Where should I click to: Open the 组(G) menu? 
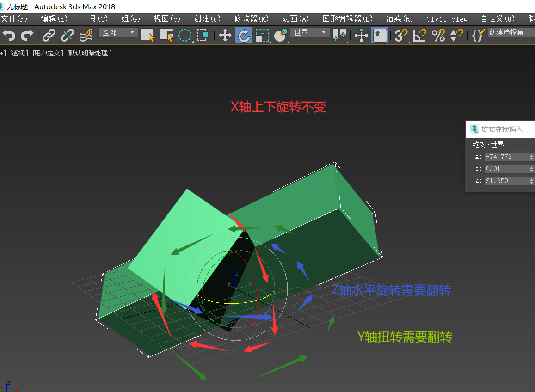[131, 19]
